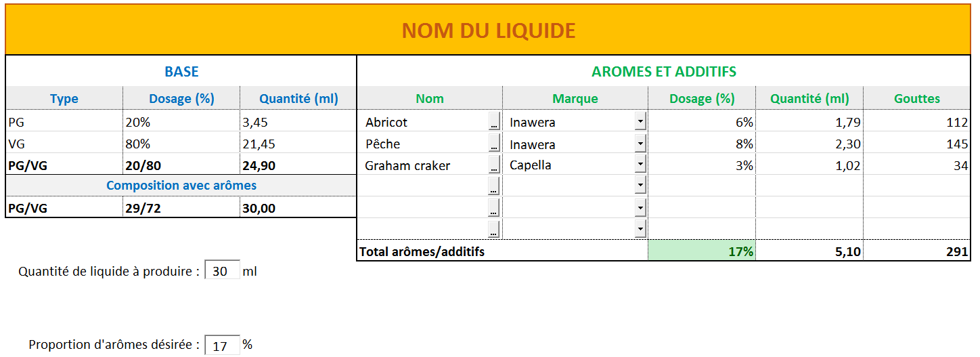This screenshot has width=980, height=357.
Task: Click the ellipsis button beside Pêche
Action: [494, 144]
